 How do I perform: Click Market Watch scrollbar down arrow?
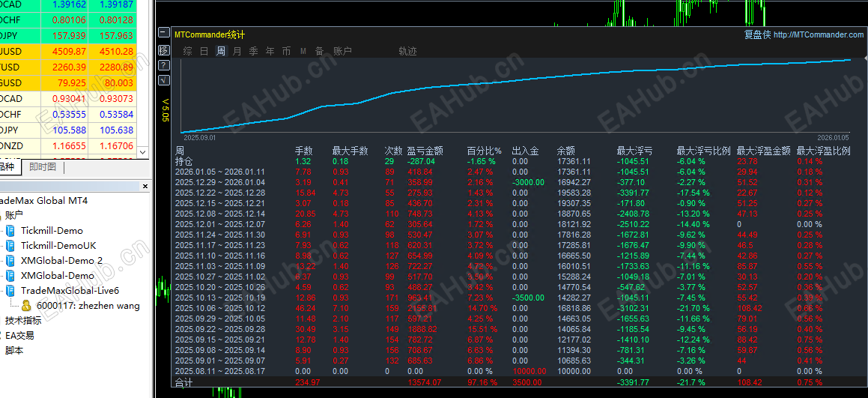coord(143,152)
